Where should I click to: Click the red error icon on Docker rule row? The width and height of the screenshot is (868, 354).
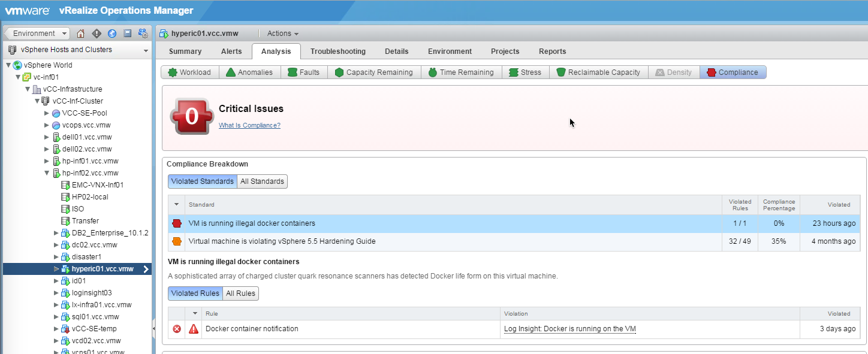pyautogui.click(x=177, y=329)
